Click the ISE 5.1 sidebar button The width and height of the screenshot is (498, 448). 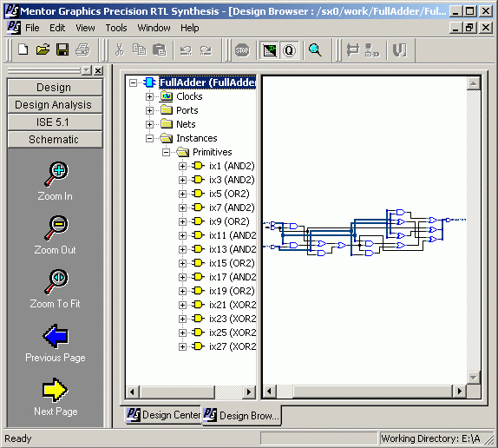(x=55, y=122)
